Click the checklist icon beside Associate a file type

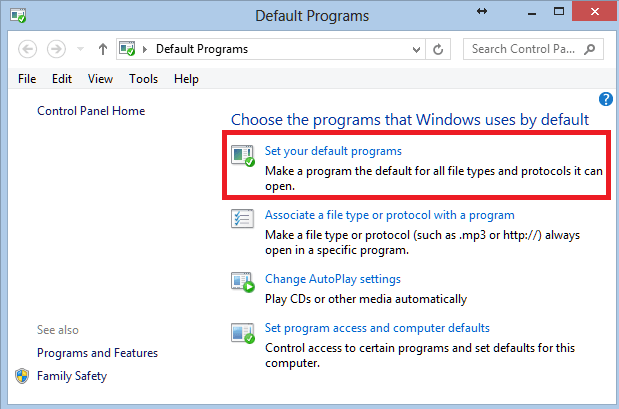pos(242,218)
